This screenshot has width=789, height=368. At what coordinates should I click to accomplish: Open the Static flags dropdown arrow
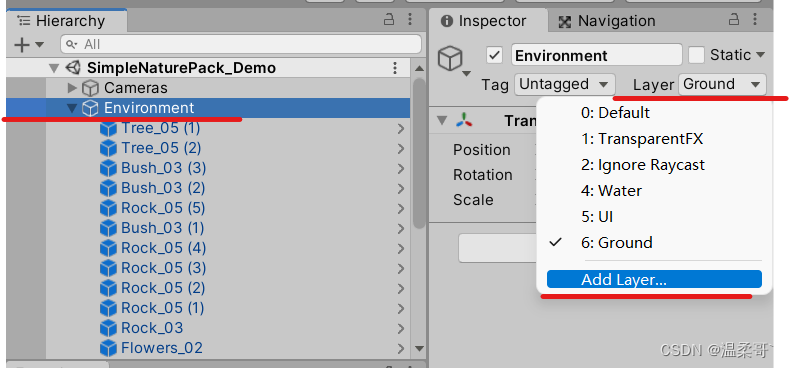coord(760,55)
